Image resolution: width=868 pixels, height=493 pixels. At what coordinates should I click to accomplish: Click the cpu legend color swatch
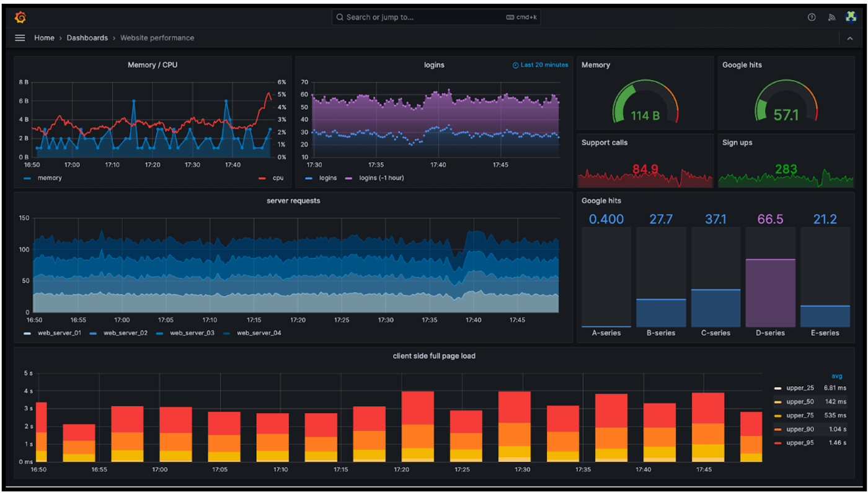pyautogui.click(x=262, y=179)
